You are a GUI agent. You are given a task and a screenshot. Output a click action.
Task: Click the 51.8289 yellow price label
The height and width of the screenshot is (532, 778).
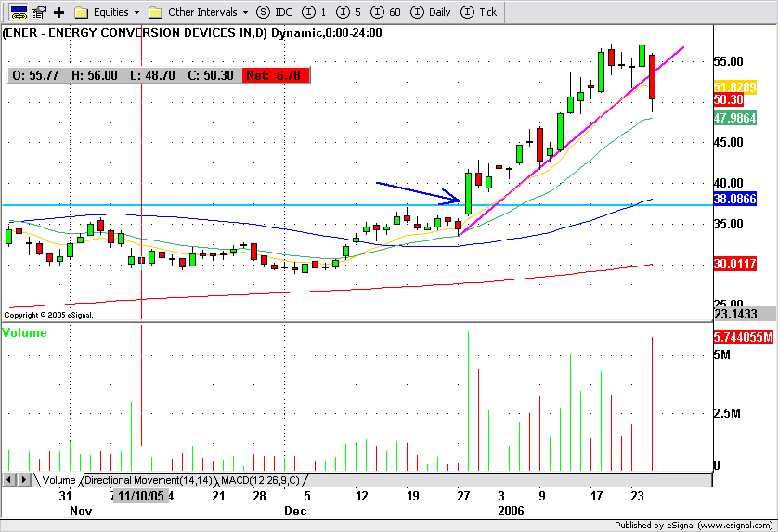click(735, 87)
